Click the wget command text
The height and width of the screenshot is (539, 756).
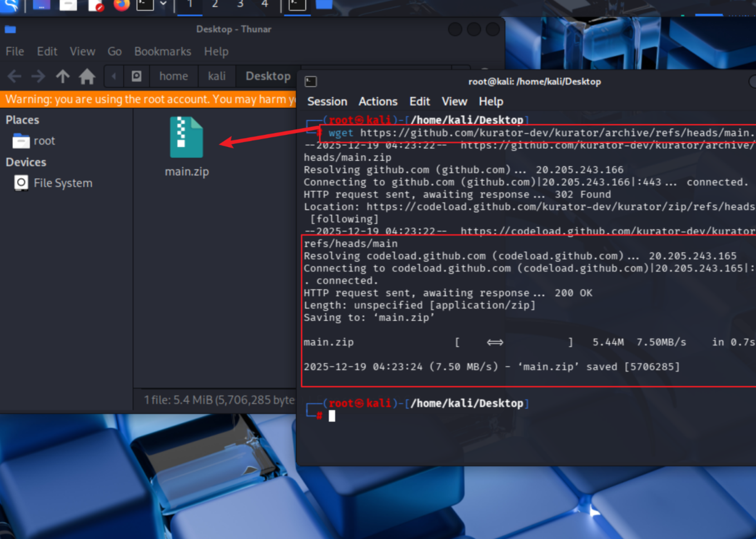[541, 133]
